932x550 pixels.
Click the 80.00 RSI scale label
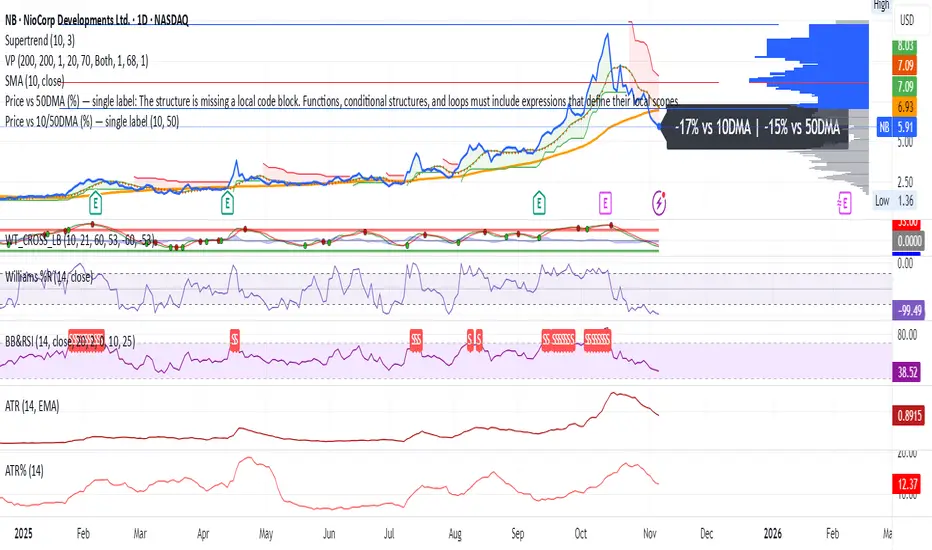coord(907,335)
